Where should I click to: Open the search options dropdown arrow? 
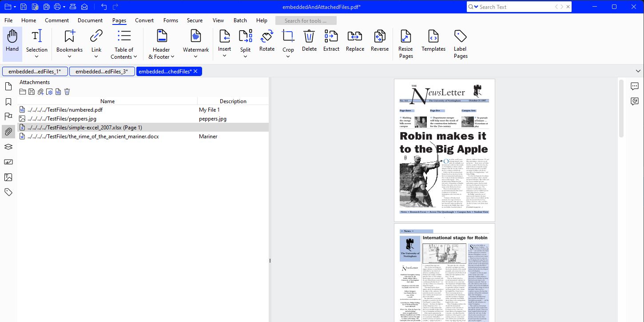pos(476,7)
